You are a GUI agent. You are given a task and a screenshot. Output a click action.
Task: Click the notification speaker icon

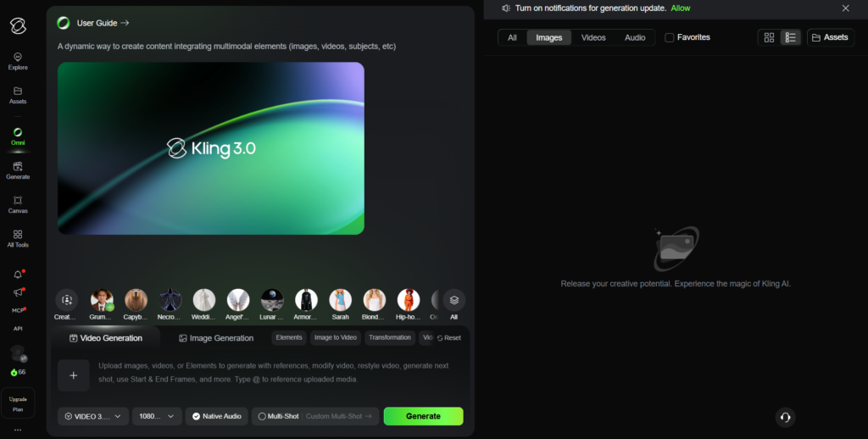tap(506, 8)
